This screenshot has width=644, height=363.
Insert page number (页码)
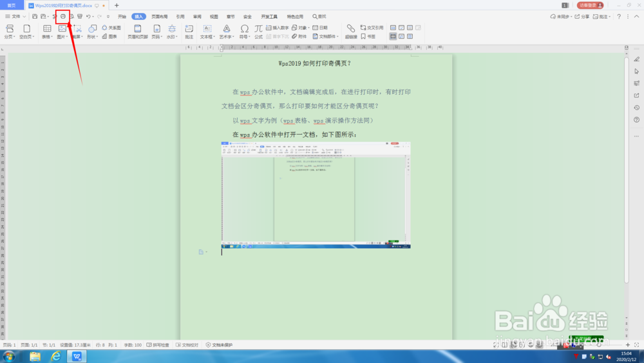tap(156, 32)
